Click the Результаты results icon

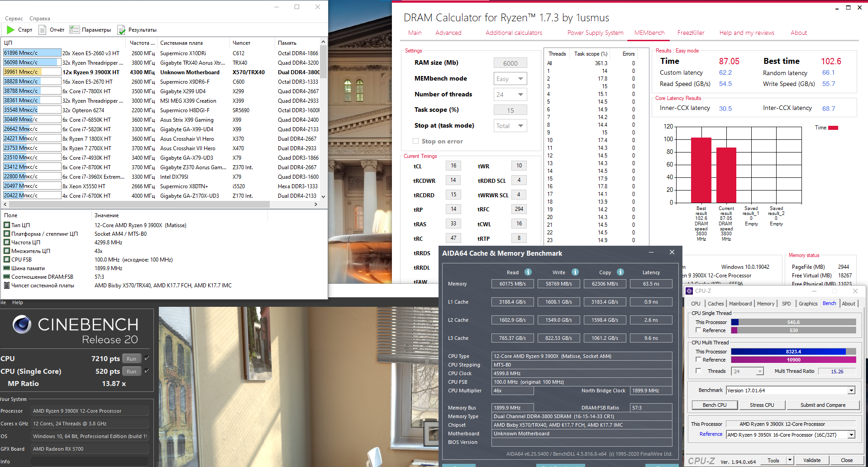pos(121,30)
